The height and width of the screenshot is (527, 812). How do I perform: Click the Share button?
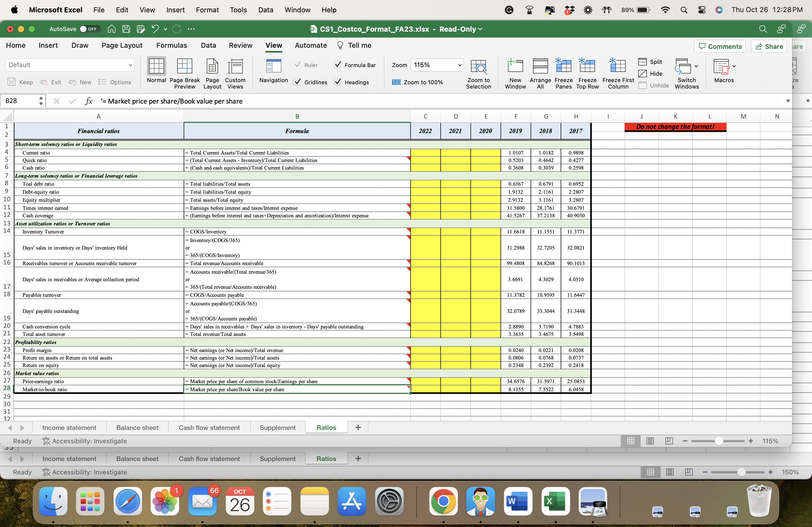[x=769, y=46]
